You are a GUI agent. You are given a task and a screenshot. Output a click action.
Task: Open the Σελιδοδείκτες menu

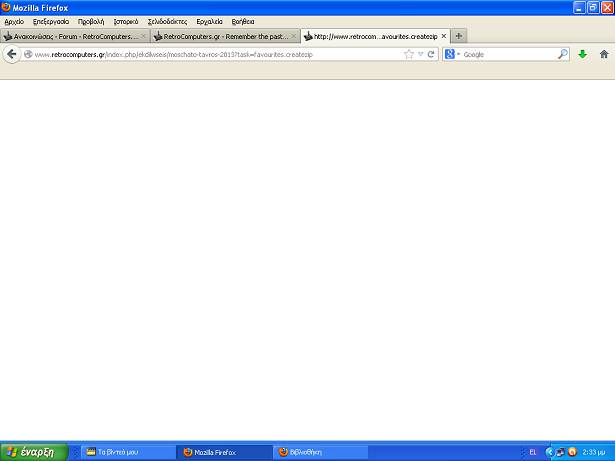tap(167, 21)
